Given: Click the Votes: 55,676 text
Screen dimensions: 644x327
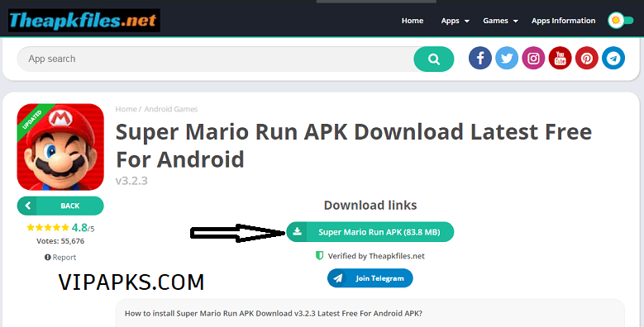Looking at the screenshot, I should click(x=60, y=241).
